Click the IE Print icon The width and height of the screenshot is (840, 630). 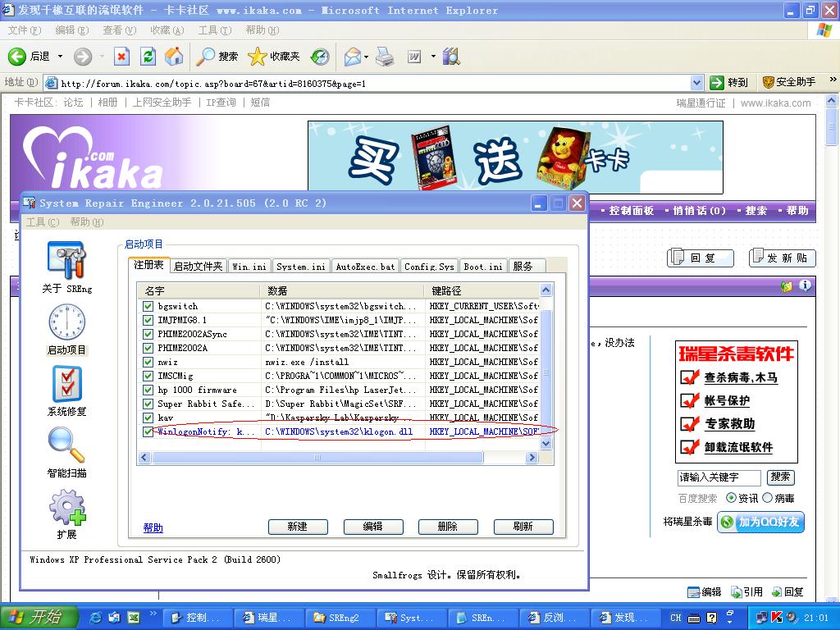(x=385, y=57)
